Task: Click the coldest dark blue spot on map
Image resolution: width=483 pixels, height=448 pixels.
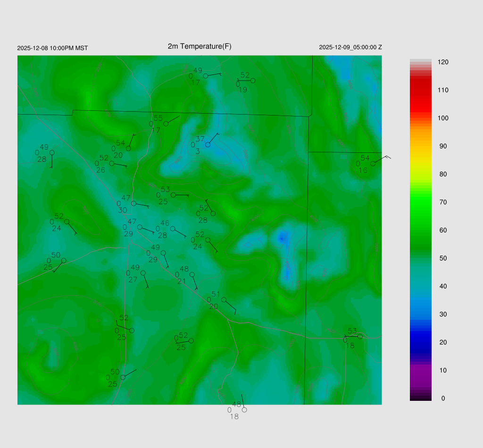Action: coord(282,239)
